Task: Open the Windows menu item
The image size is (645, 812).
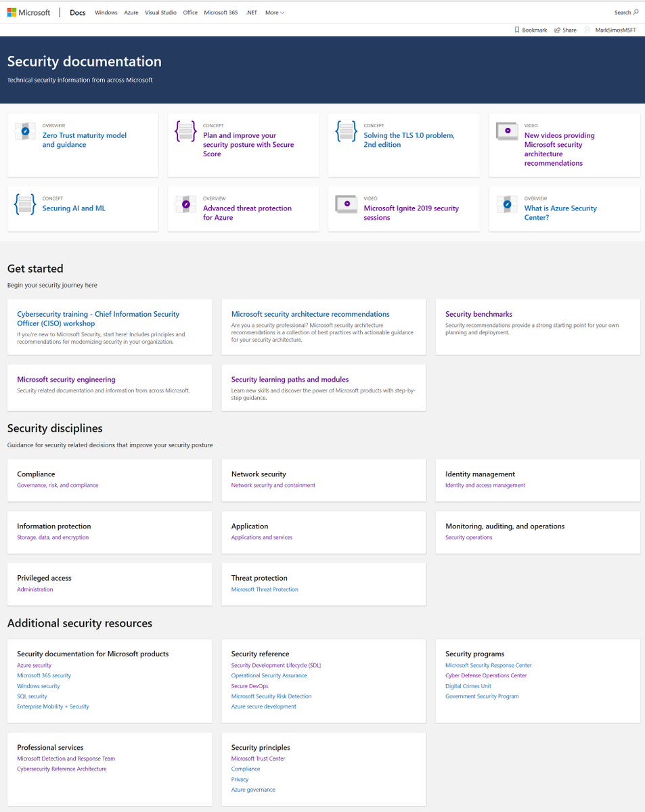Action: point(106,12)
